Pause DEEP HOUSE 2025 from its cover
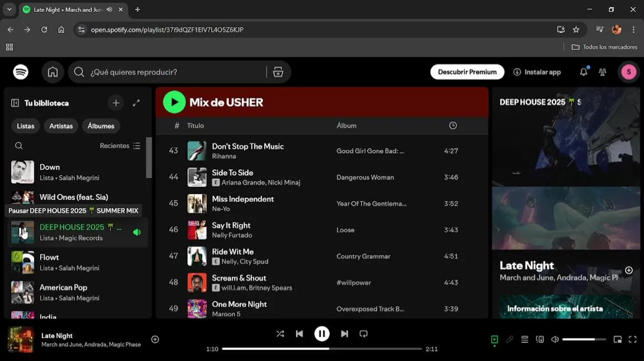644x361 pixels. (x=23, y=232)
